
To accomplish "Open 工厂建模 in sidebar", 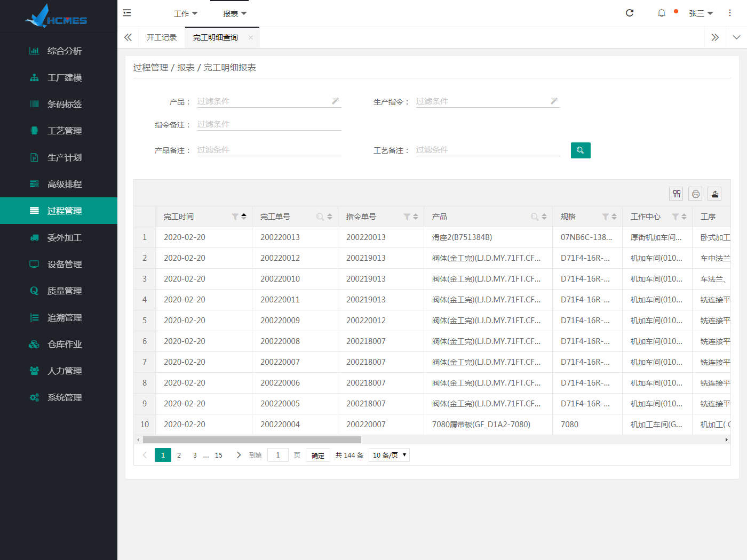I will [x=59, y=77].
